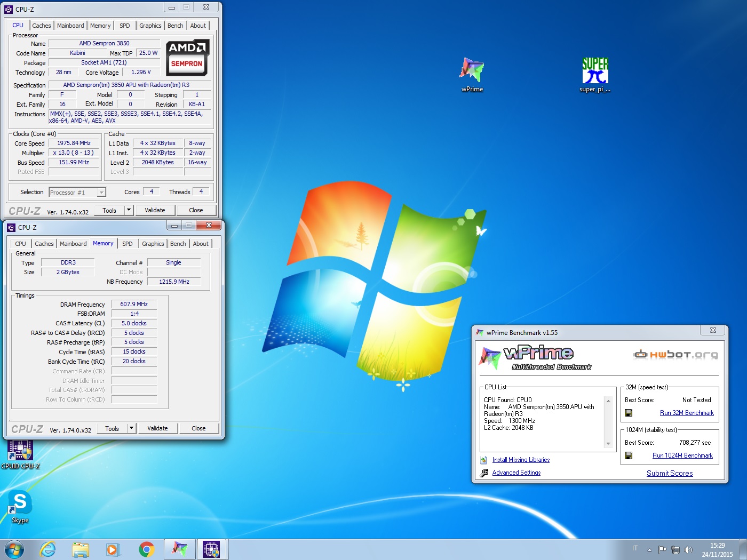
Task: Open the network tray icon
Action: click(x=676, y=549)
